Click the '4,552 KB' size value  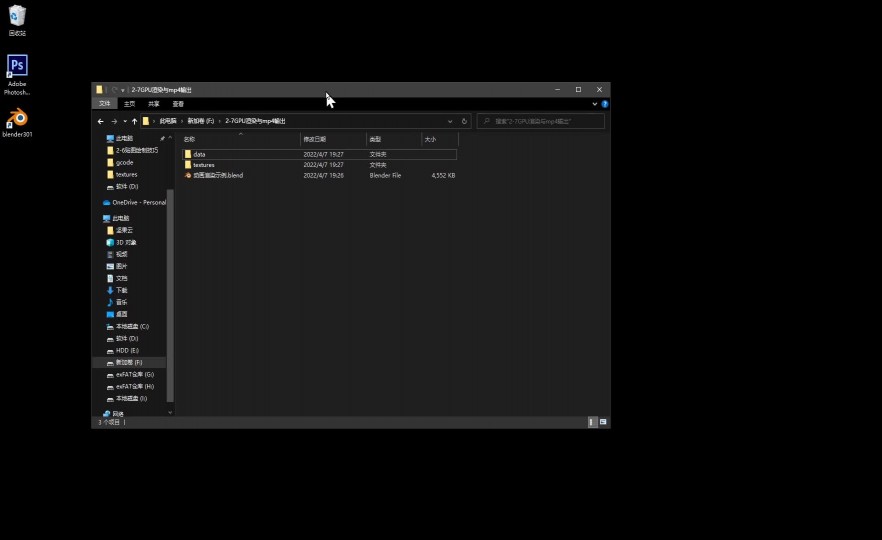pyautogui.click(x=443, y=176)
